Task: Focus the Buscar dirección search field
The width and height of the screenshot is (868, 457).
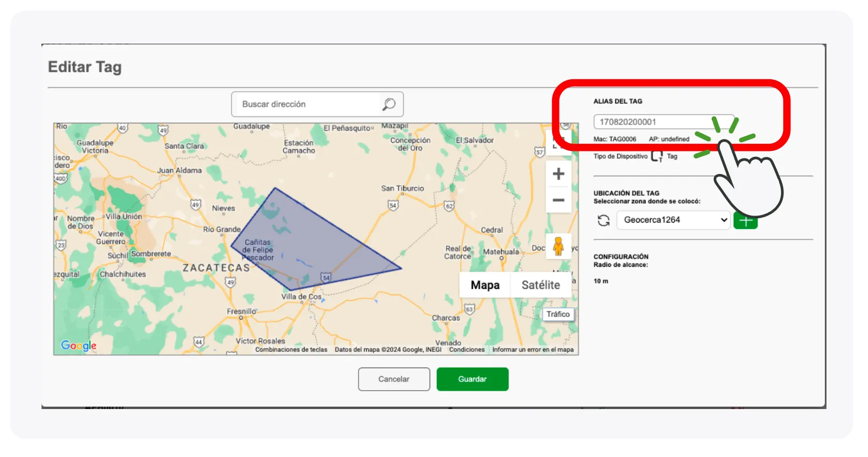Action: point(318,104)
